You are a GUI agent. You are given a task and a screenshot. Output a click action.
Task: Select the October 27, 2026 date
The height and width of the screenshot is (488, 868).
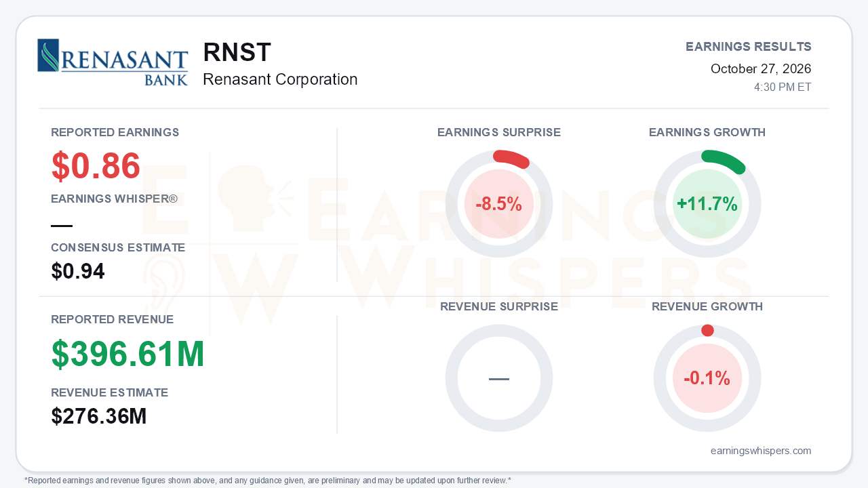761,68
